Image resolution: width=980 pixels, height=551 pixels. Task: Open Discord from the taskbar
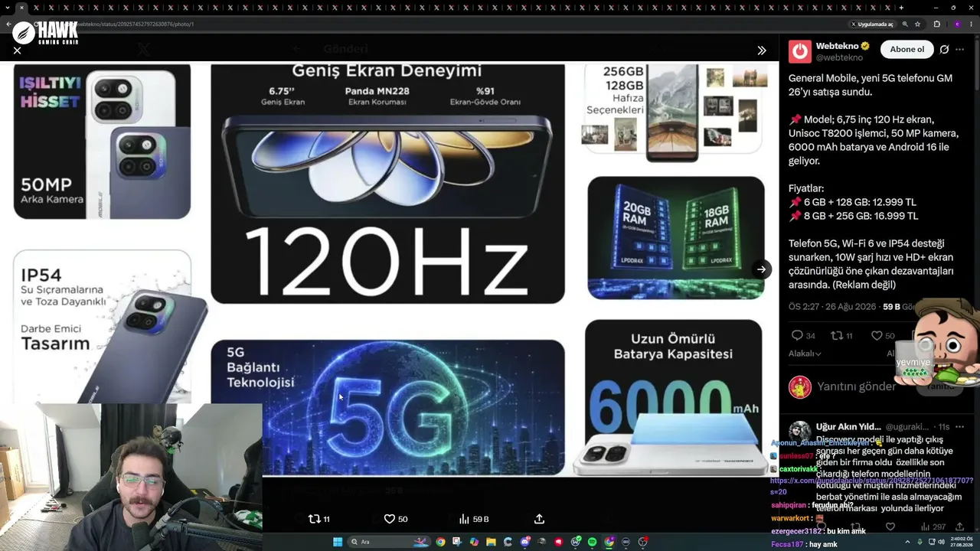coord(524,542)
